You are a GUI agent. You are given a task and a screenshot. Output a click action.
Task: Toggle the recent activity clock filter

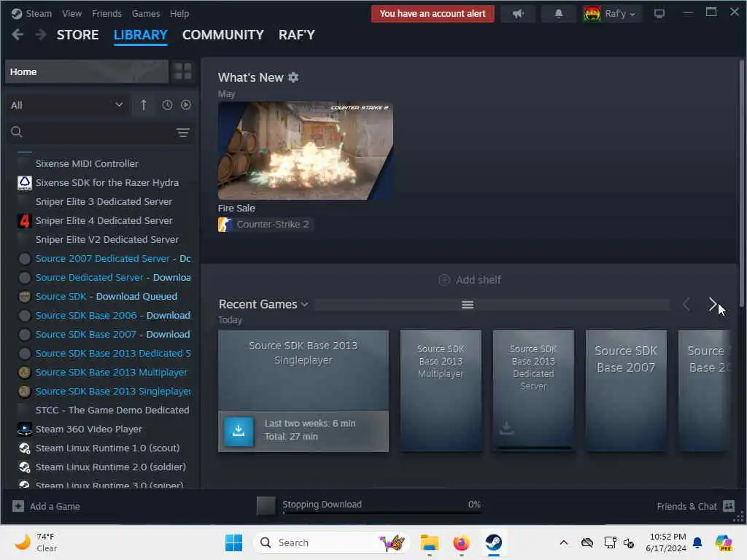[x=167, y=105]
